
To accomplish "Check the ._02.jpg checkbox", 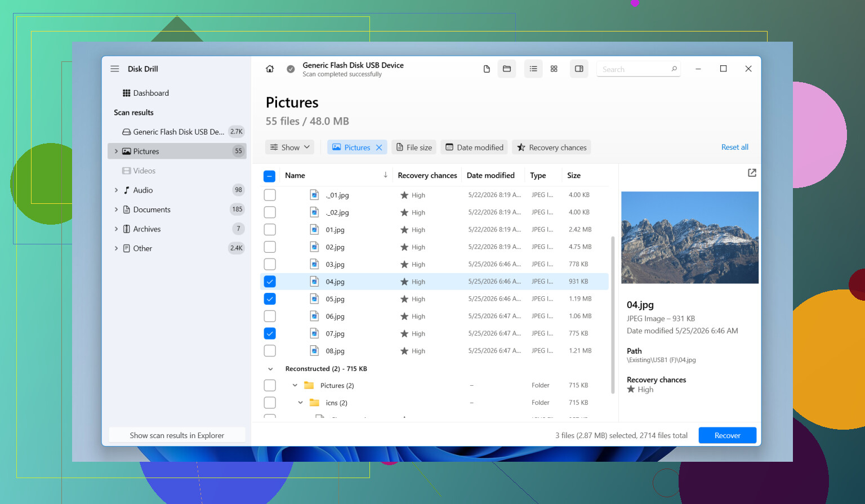I will coord(270,212).
